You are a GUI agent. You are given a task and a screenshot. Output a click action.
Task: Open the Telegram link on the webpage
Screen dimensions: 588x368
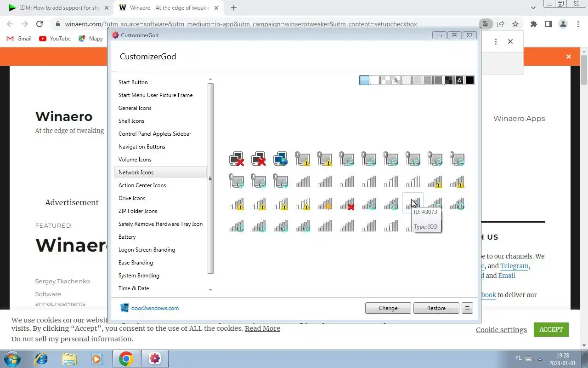click(514, 266)
